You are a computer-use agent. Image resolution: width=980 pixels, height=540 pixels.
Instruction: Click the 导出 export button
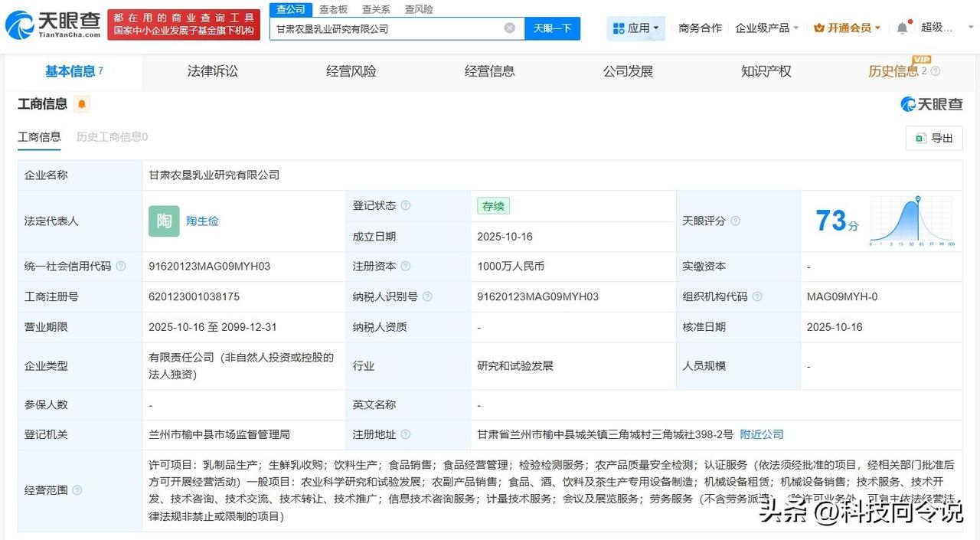934,138
